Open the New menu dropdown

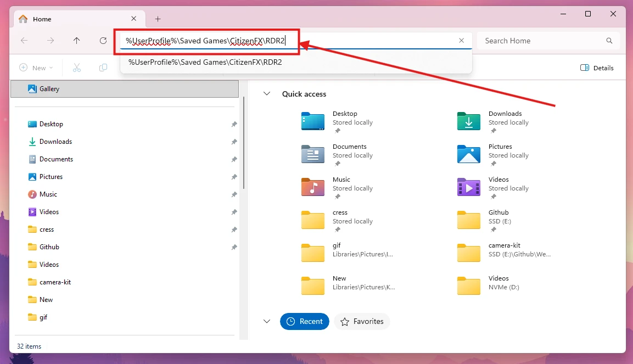coord(35,67)
